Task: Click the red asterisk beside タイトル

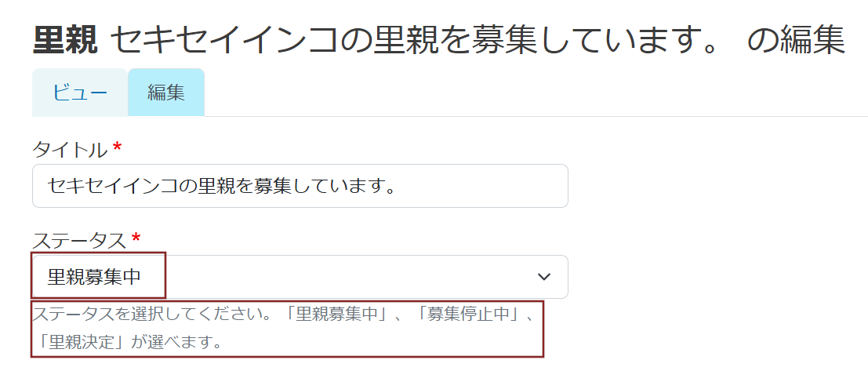Action: click(x=118, y=148)
